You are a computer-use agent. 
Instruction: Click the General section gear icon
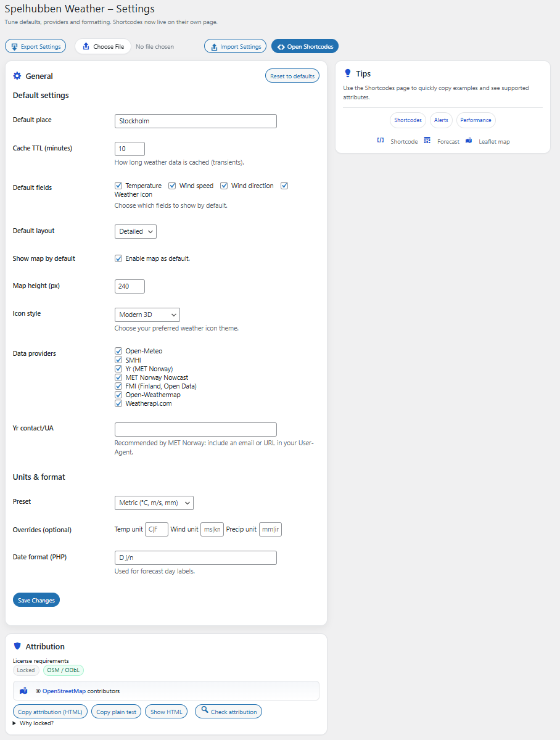click(17, 76)
